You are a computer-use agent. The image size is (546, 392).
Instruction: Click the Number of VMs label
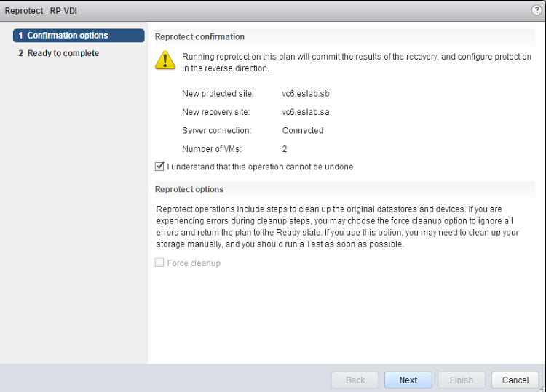point(213,149)
